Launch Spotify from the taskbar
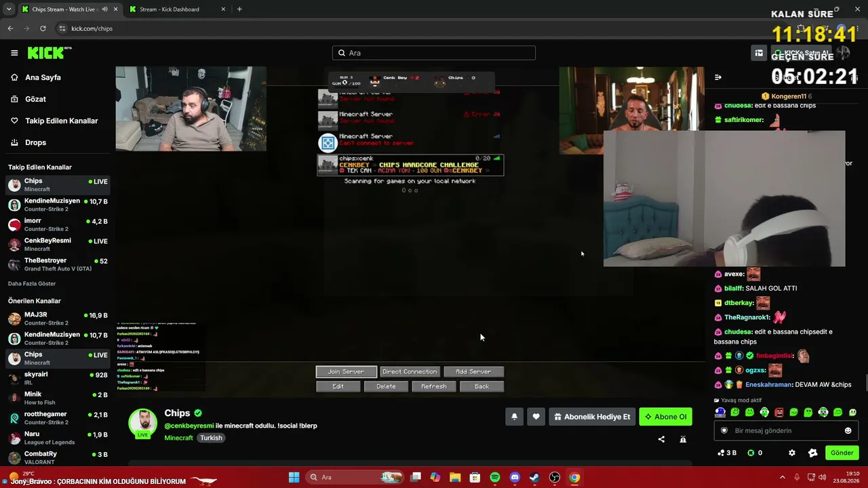This screenshot has width=868, height=488. pos(495,477)
